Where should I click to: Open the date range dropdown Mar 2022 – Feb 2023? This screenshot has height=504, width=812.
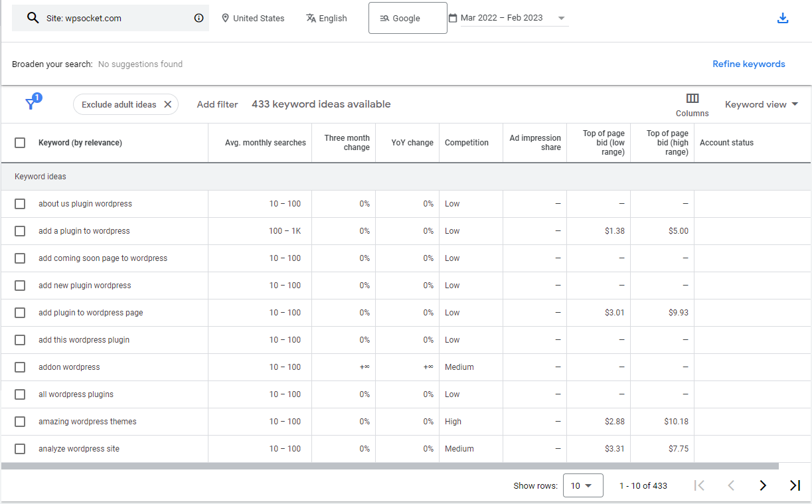point(509,18)
